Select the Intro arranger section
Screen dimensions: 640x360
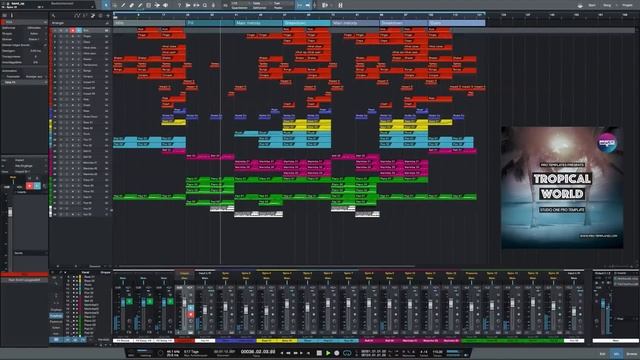149,23
